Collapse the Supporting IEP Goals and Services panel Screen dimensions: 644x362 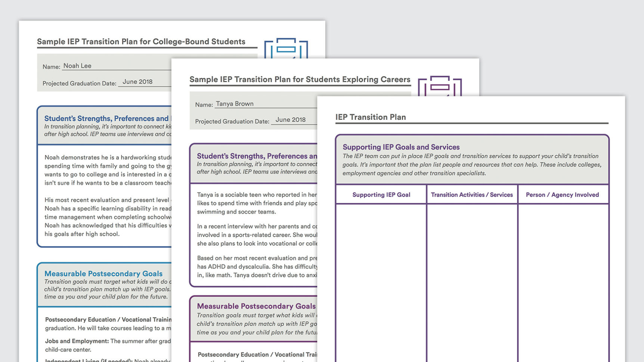(x=401, y=147)
